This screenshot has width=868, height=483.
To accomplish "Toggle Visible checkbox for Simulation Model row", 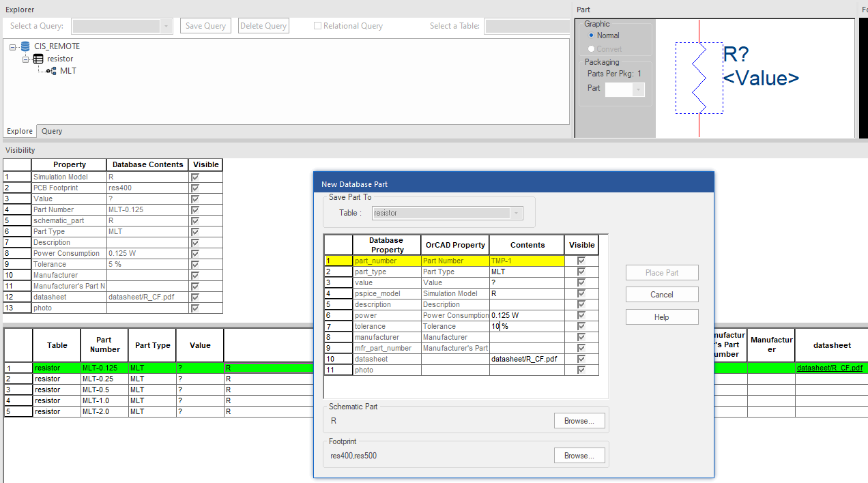I will click(x=195, y=177).
